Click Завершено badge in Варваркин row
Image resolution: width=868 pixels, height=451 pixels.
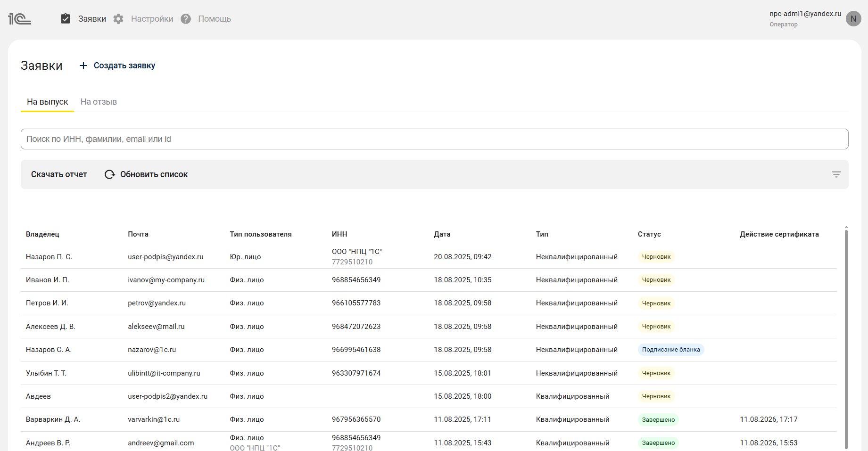click(658, 419)
